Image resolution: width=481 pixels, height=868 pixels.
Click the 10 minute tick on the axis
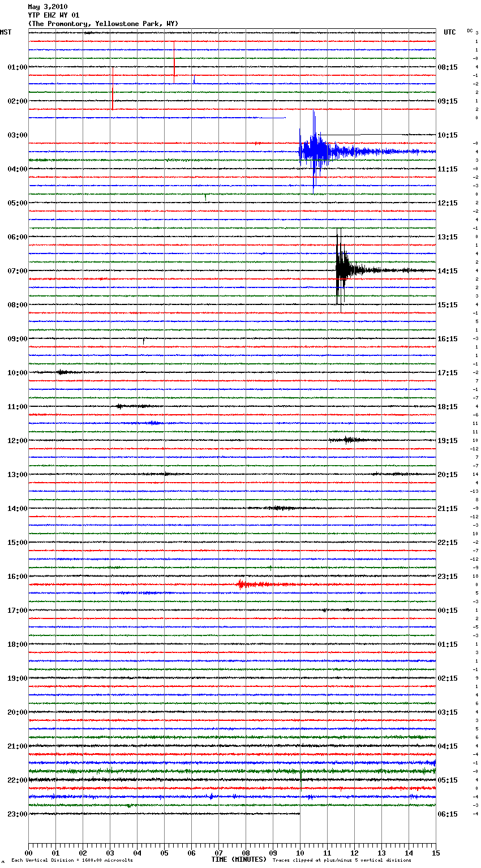(300, 853)
